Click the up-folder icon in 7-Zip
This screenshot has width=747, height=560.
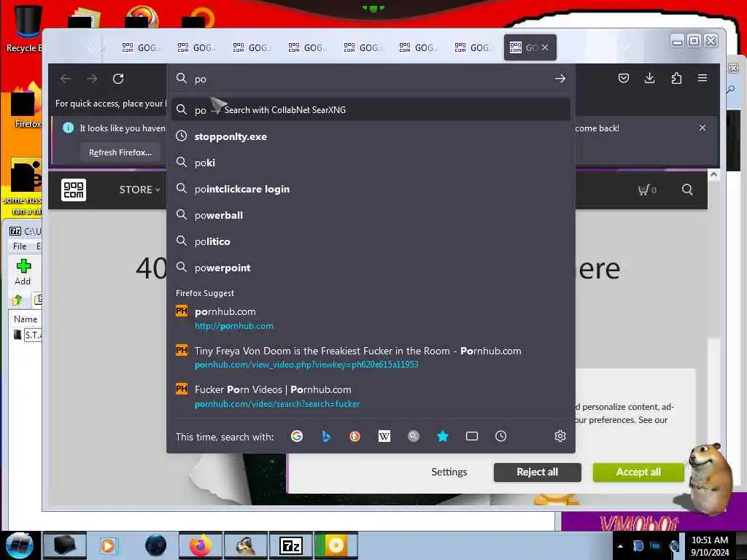(x=18, y=300)
